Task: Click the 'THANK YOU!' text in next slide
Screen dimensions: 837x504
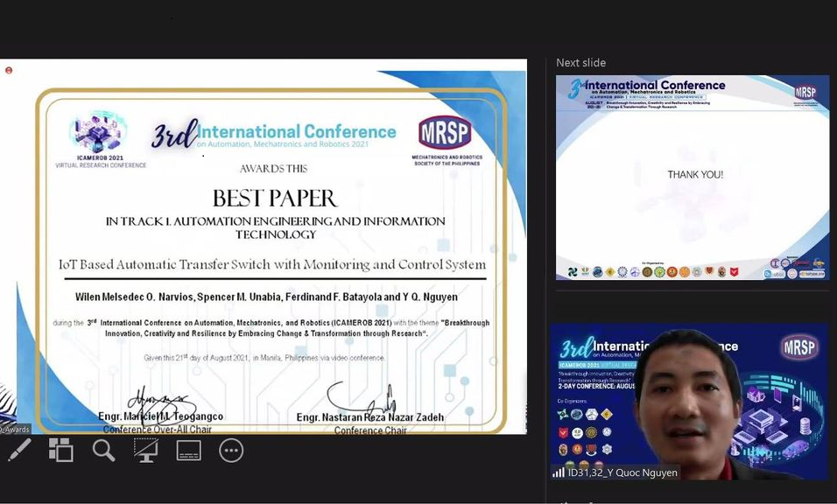Action: pos(695,174)
